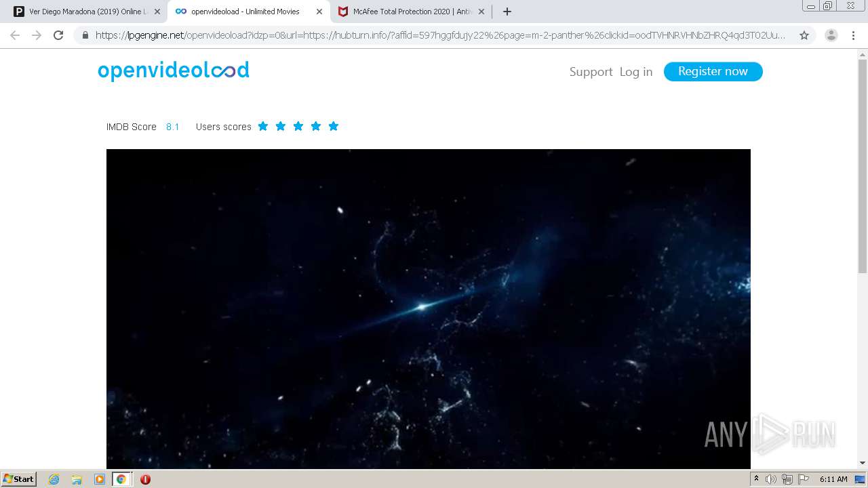
Task: Select the Chrome taskbar icon
Action: coord(121,479)
